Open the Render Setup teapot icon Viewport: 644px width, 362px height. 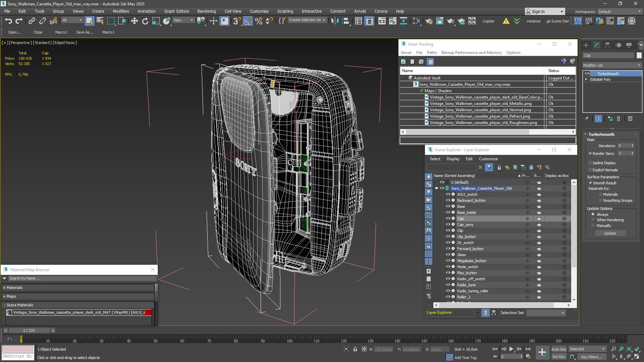pyautogui.click(x=429, y=21)
